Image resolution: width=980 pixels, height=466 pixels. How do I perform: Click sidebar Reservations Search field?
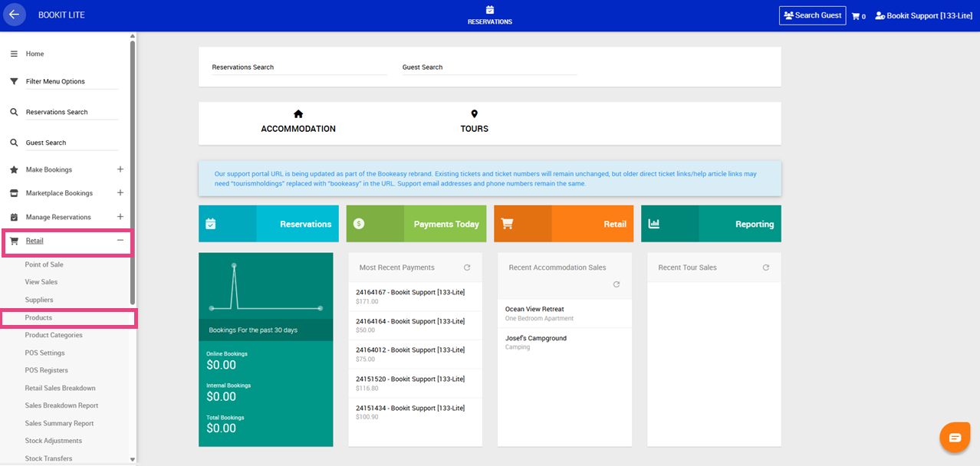click(x=72, y=112)
